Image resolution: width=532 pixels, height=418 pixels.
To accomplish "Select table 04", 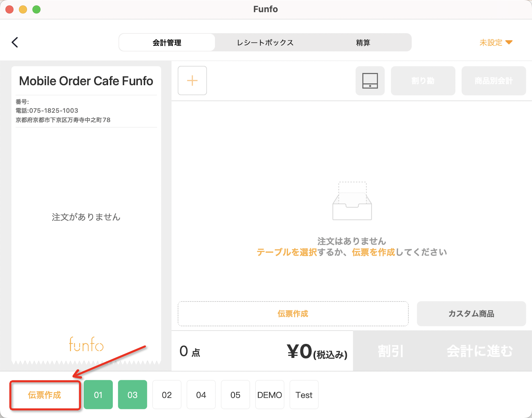I will 201,395.
